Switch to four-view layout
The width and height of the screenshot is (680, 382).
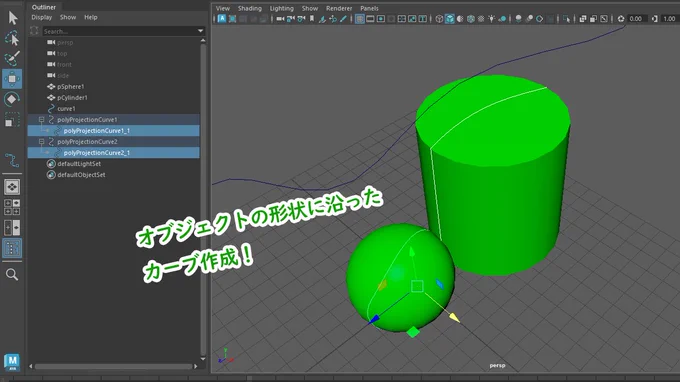click(x=12, y=207)
